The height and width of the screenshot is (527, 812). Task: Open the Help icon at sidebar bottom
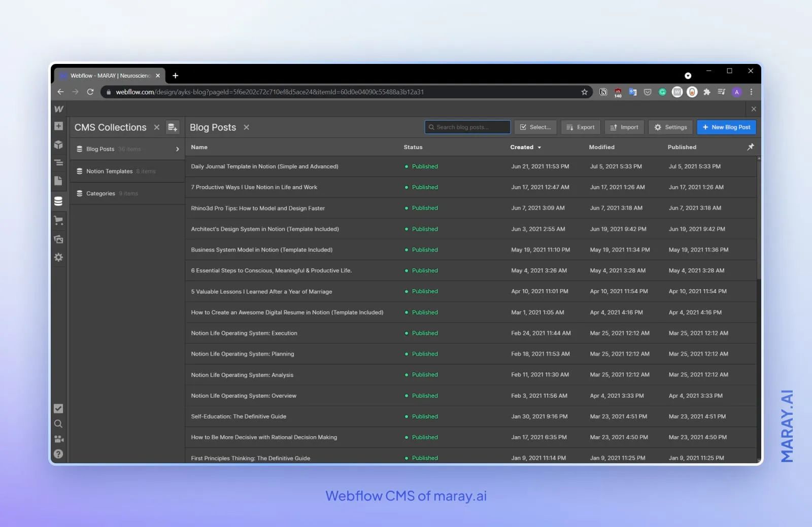(x=58, y=454)
